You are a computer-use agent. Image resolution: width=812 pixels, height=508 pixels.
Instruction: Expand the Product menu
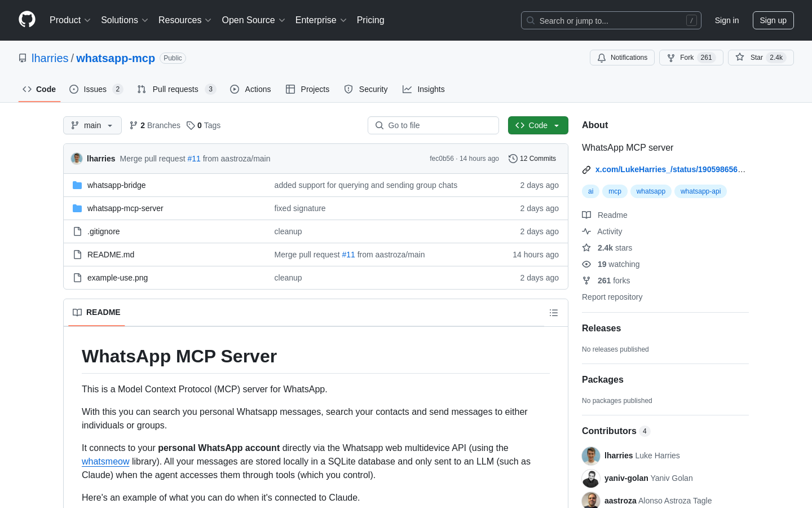click(x=70, y=20)
